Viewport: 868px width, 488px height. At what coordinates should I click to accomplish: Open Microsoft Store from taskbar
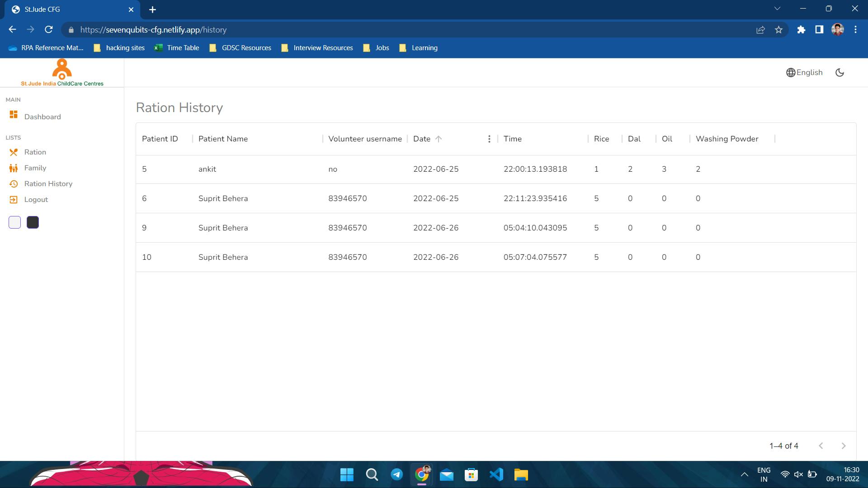click(x=471, y=475)
